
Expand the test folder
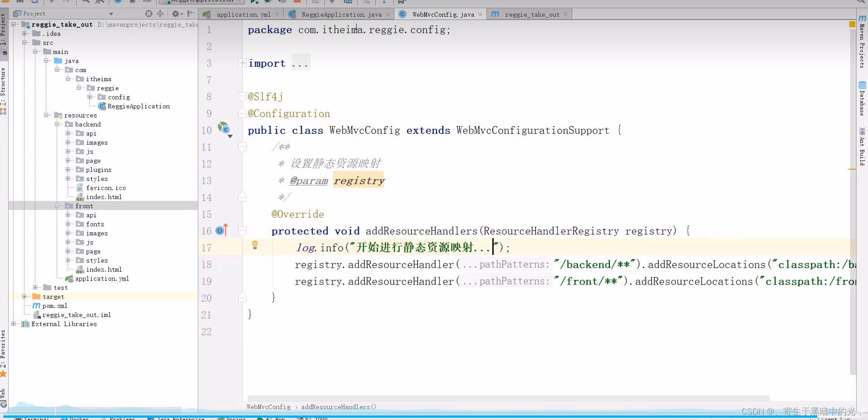35,288
